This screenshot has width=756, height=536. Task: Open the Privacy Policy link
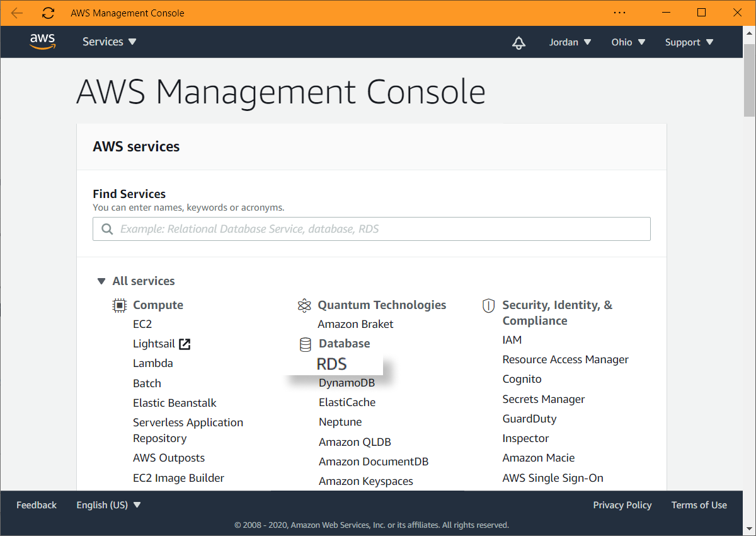click(622, 505)
